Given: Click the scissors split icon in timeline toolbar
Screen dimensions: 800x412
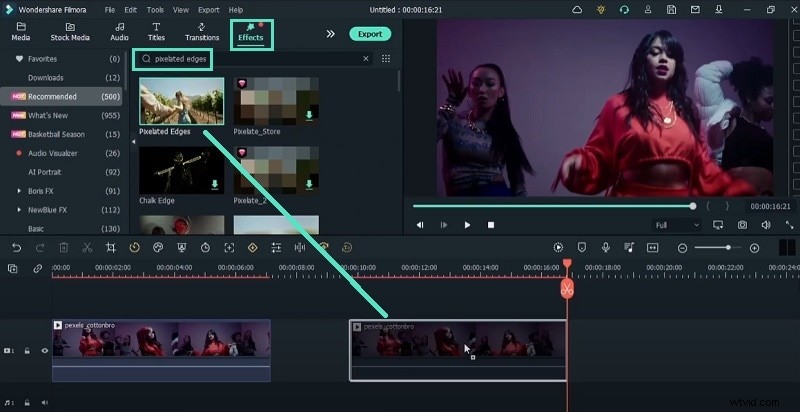Looking at the screenshot, I should [x=87, y=247].
